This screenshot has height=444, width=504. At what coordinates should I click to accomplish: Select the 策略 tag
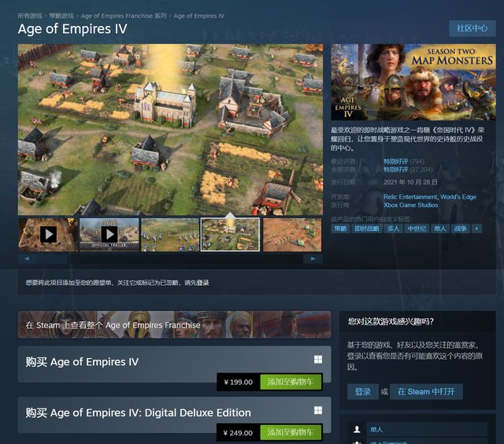[x=340, y=228]
